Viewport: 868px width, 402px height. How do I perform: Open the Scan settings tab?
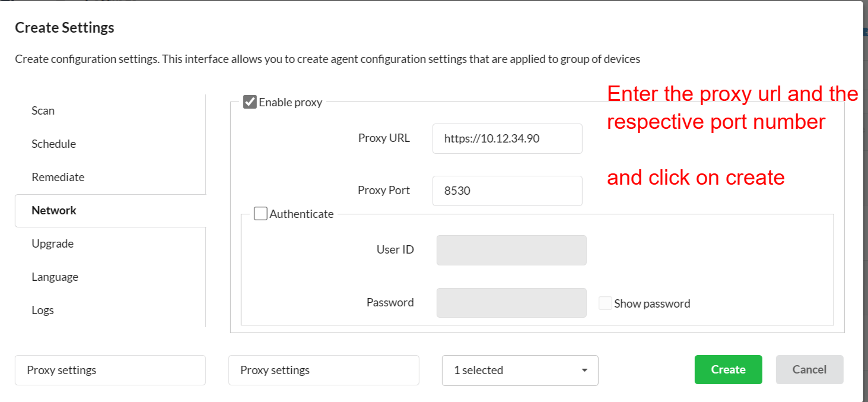pos(43,110)
